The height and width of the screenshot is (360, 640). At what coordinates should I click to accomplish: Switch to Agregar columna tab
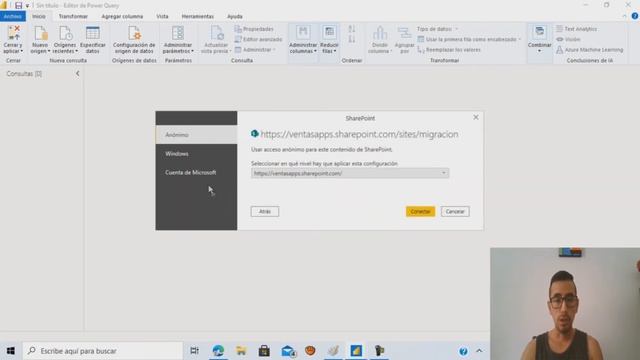coord(122,16)
